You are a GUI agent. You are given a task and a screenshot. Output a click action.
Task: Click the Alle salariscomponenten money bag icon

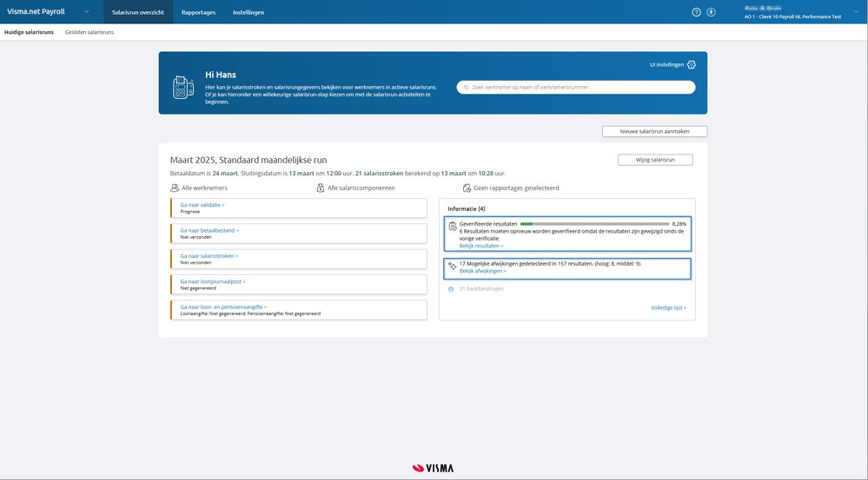tap(320, 188)
